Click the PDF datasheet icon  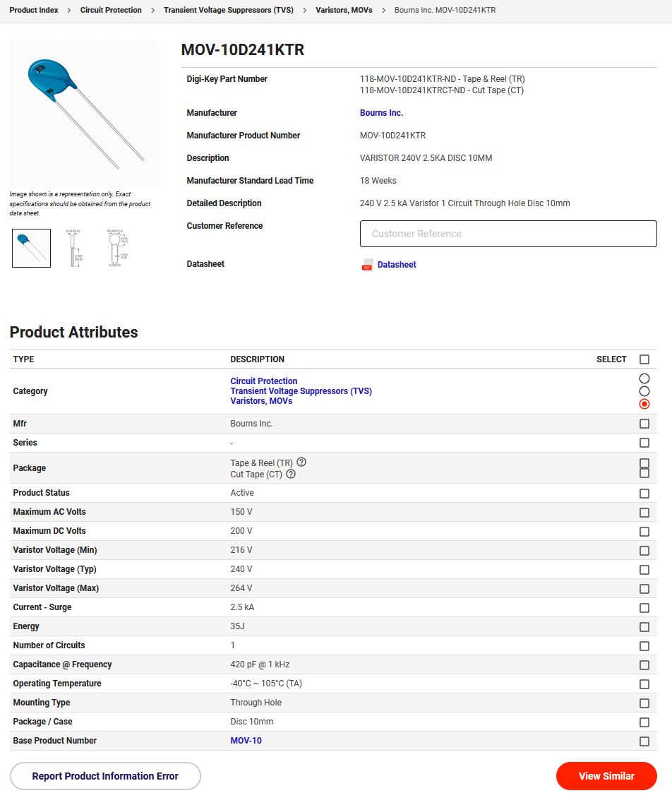[367, 265]
